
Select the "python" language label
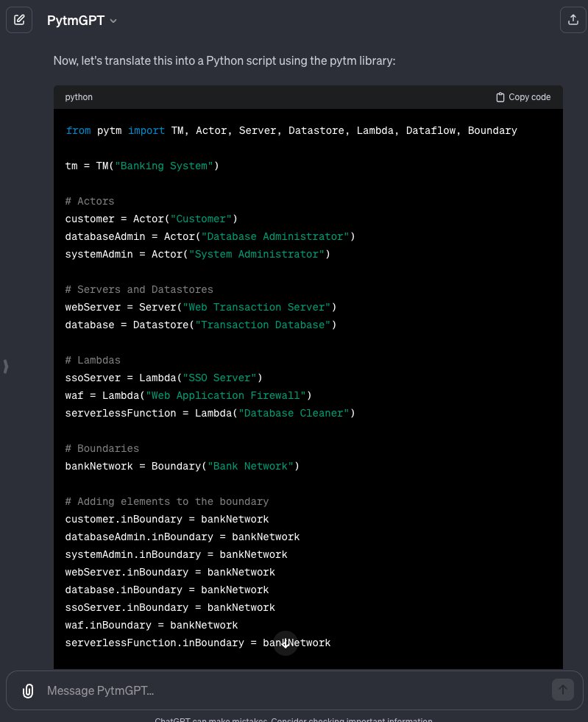tap(79, 97)
